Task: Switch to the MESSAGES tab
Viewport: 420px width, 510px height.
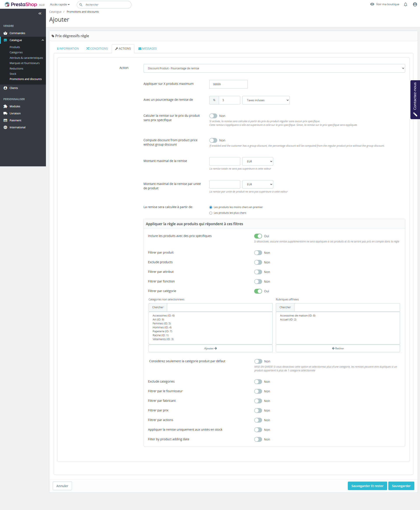Action: [x=147, y=49]
